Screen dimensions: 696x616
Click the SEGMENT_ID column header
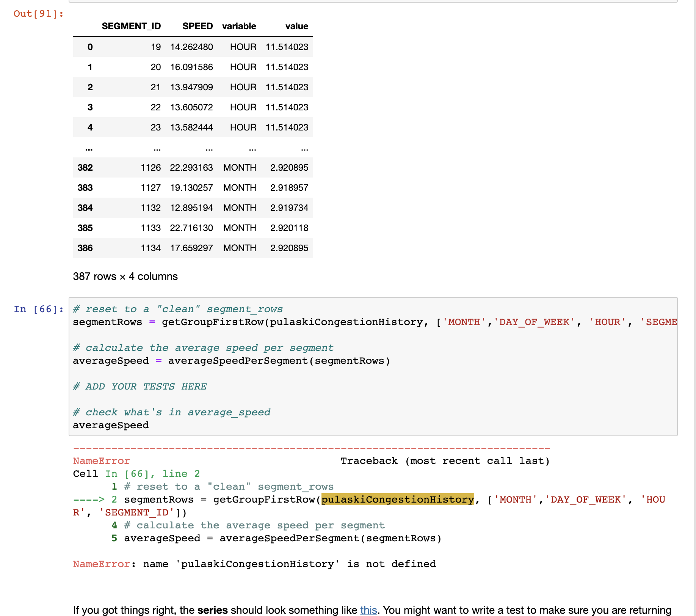tap(132, 26)
